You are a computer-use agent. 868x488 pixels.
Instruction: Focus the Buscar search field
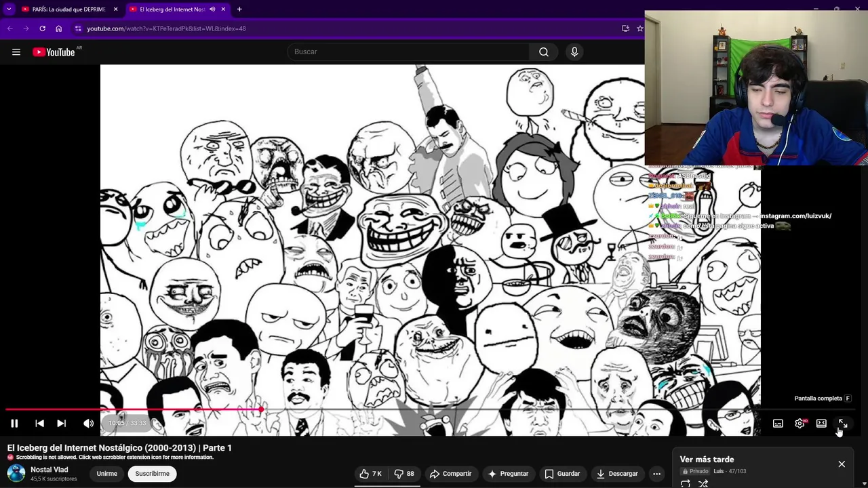click(x=408, y=52)
